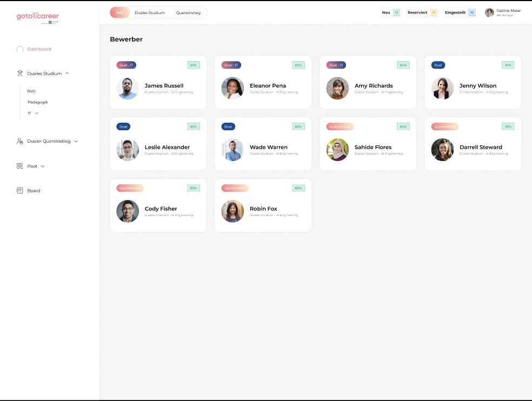This screenshot has width=532, height=401.
Task: Expand the Dualer Quereinstieg section
Action: click(x=76, y=142)
